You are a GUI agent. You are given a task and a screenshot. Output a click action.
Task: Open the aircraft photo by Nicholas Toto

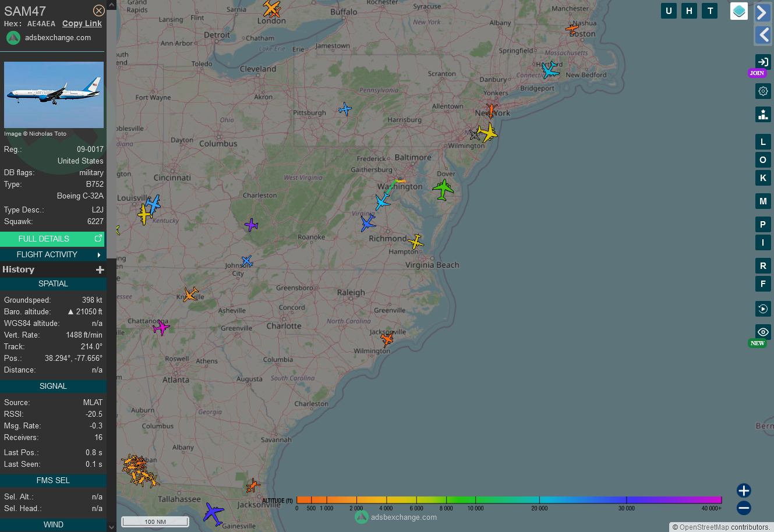click(54, 95)
